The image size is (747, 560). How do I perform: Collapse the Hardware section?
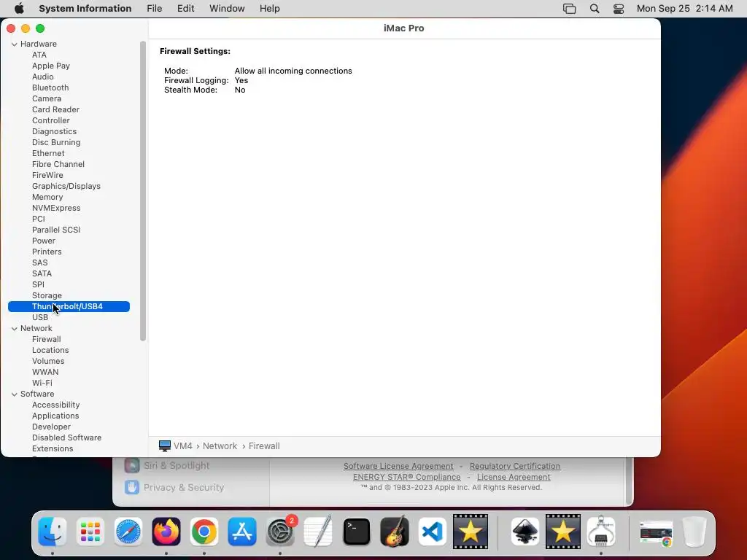(15, 44)
